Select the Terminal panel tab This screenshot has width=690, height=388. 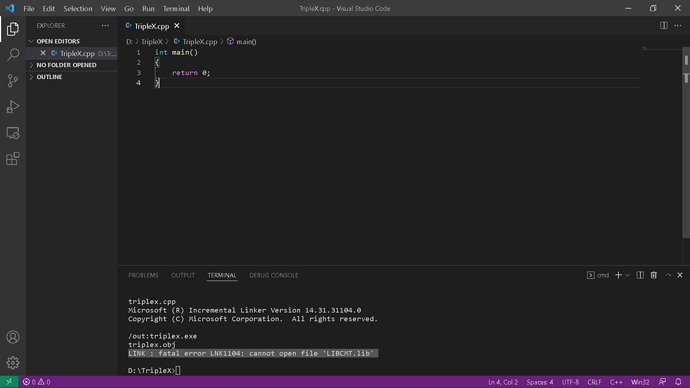tap(222, 275)
